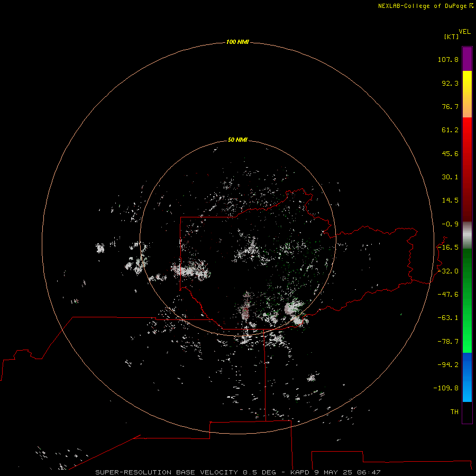The image size is (476, 476).
Task: Click the TH legend label
Action: [454, 412]
